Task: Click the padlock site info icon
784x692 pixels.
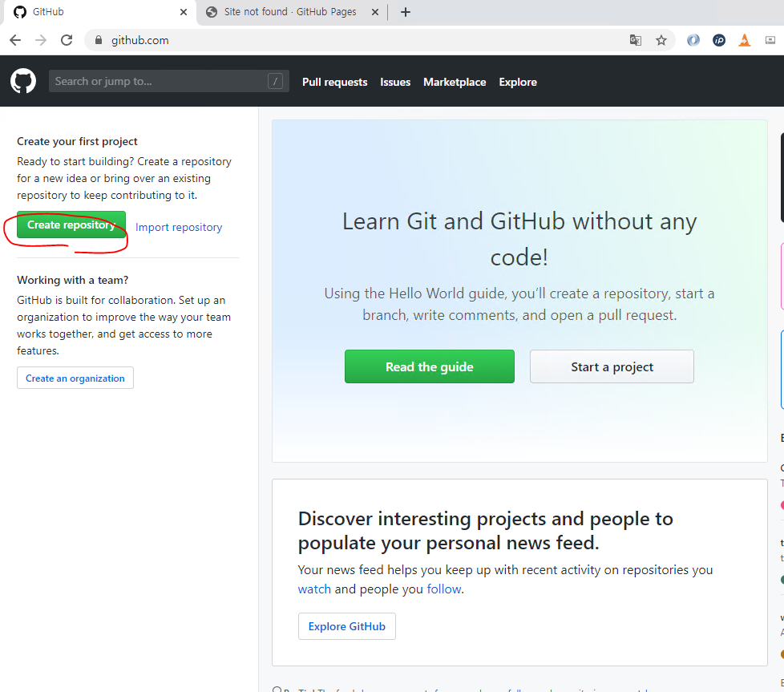Action: [99, 40]
